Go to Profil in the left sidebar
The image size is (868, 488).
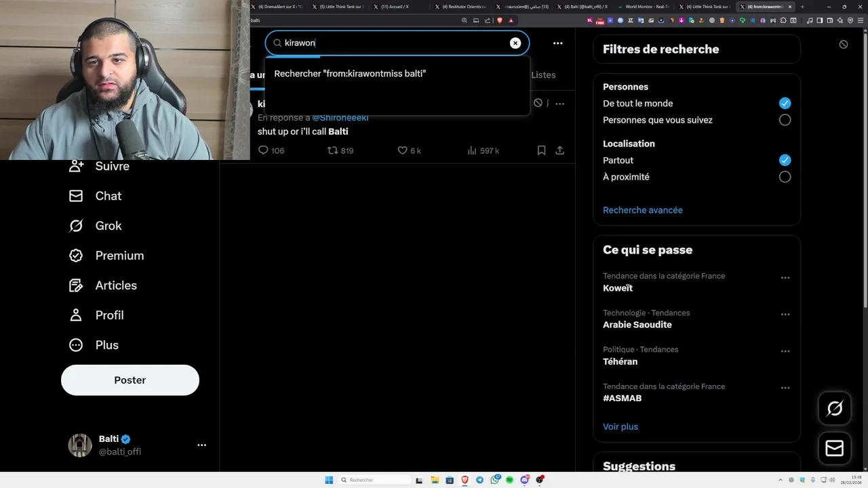click(96, 315)
